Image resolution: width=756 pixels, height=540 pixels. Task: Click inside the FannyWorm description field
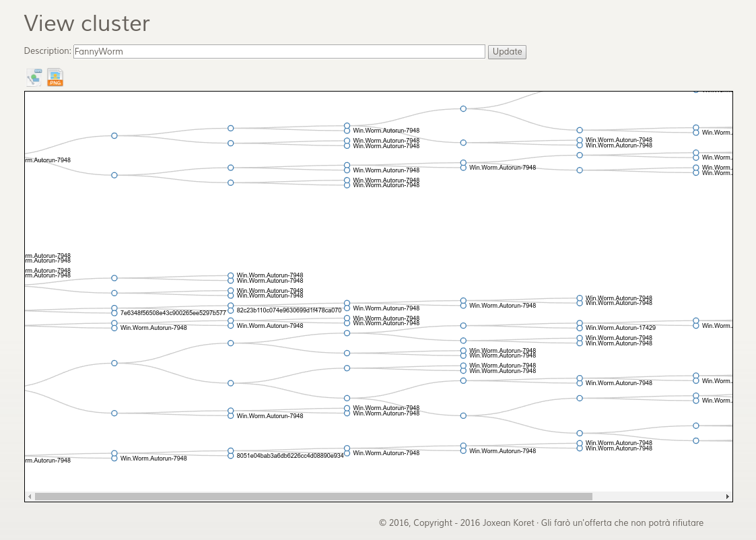coord(278,51)
